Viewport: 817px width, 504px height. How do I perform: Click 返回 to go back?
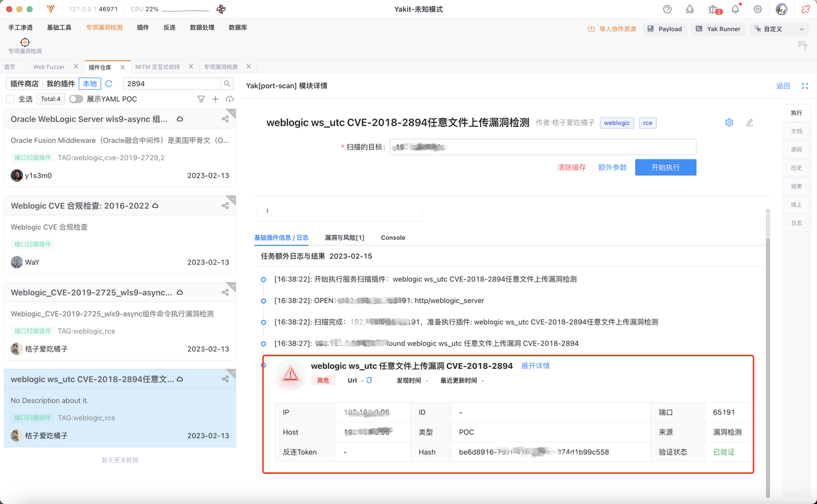click(x=783, y=86)
